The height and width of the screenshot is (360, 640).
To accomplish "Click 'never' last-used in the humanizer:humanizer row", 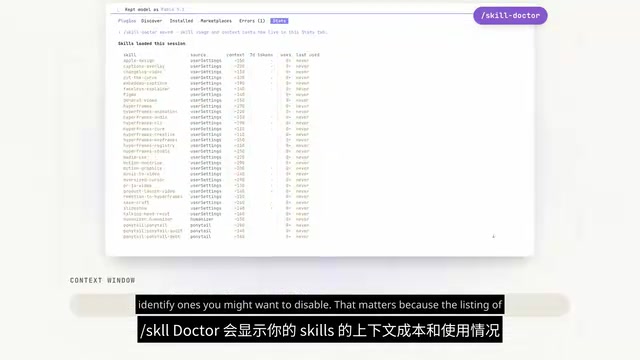I will pyautogui.click(x=302, y=219).
